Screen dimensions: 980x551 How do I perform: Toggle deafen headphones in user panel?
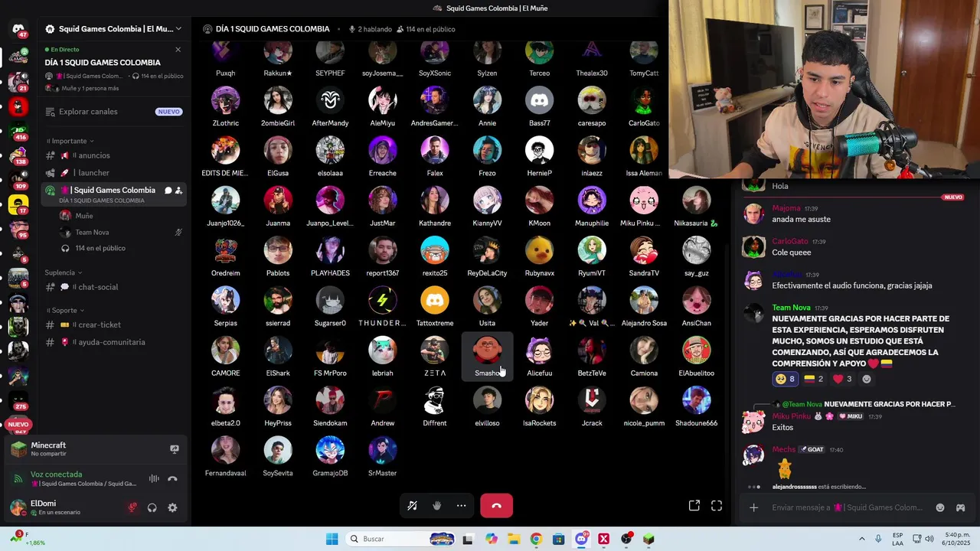tap(152, 507)
